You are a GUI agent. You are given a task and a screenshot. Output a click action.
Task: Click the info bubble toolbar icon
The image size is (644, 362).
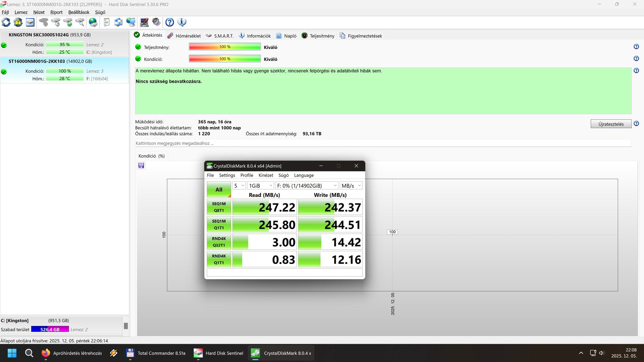pos(182,22)
